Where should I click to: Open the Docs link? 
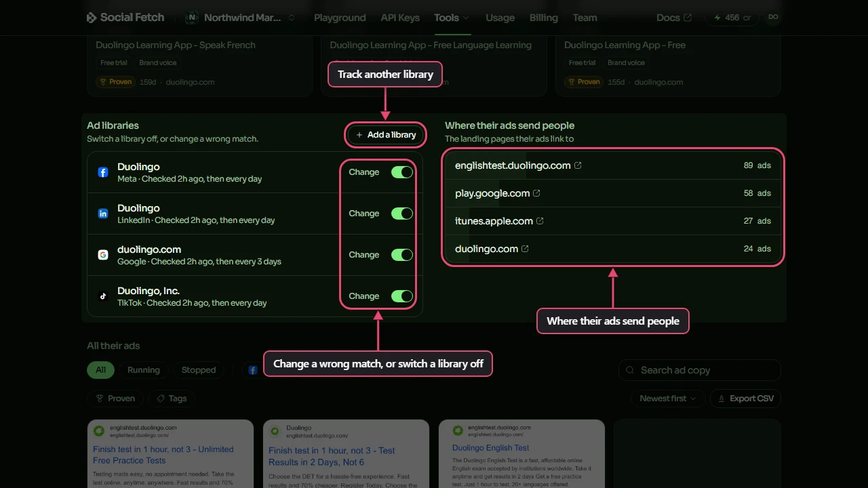(x=674, y=18)
